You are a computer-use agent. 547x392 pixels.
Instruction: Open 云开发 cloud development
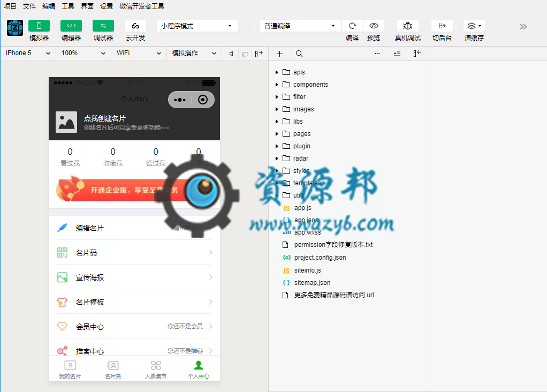click(135, 26)
